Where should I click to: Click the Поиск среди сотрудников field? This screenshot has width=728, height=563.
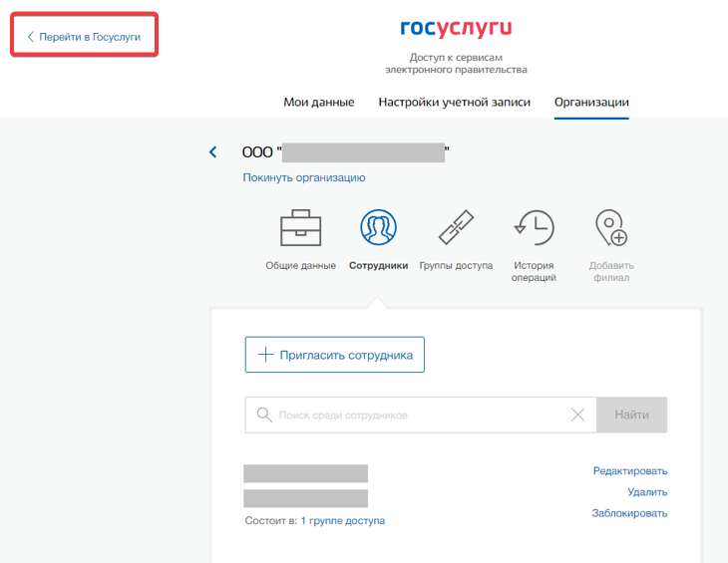click(421, 415)
